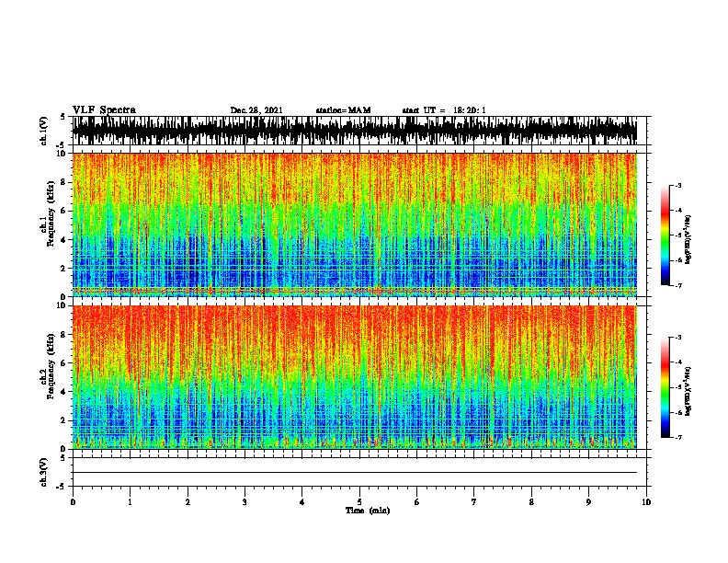728x563 pixels.
Task: Click the 'ch.3(V)' axis label
Action: 43,473
